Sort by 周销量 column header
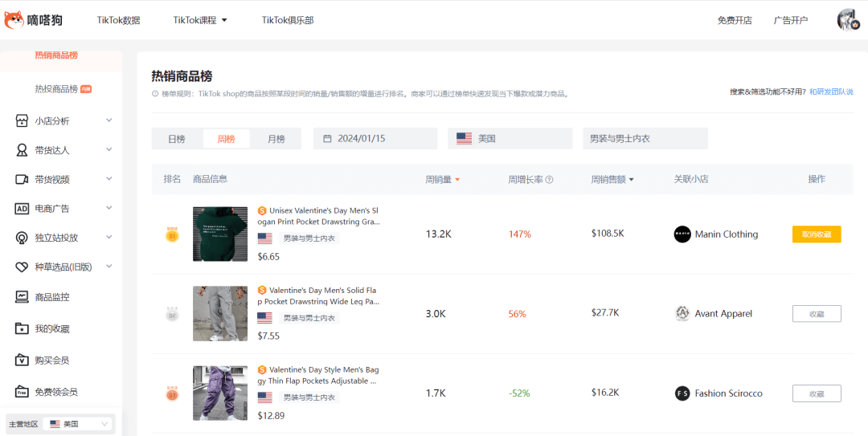 coord(442,179)
